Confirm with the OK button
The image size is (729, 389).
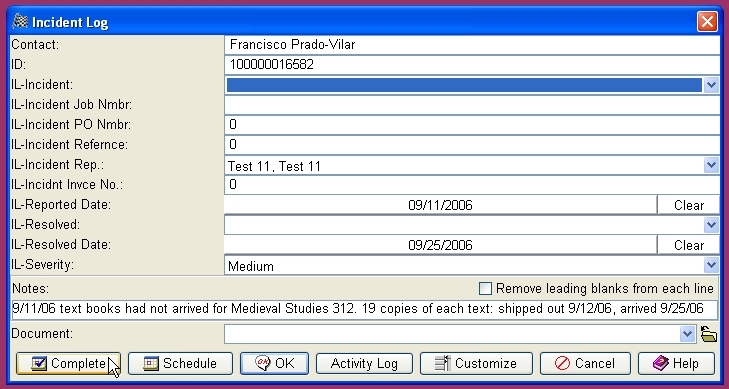click(274, 363)
